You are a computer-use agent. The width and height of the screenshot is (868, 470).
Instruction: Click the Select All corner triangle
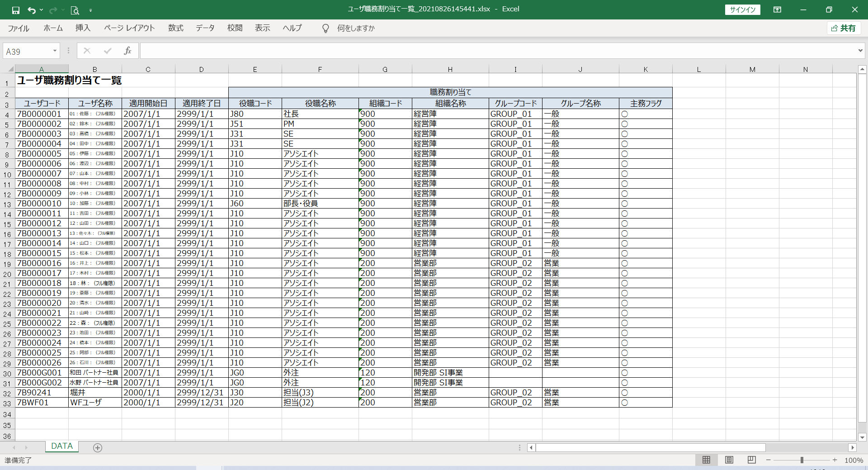coord(10,69)
